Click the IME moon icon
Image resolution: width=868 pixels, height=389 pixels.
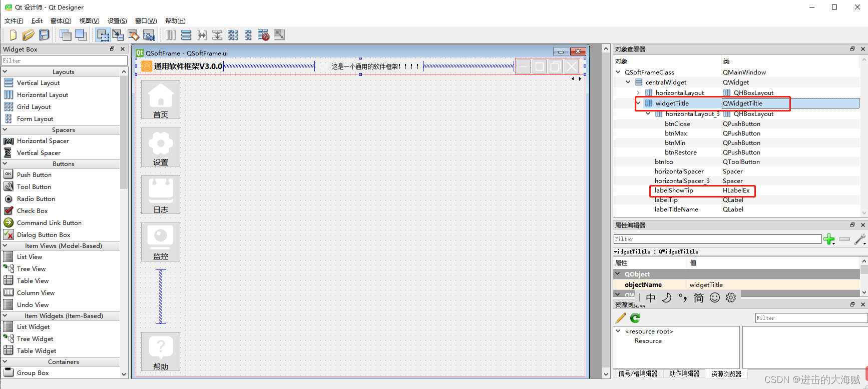[x=667, y=298]
